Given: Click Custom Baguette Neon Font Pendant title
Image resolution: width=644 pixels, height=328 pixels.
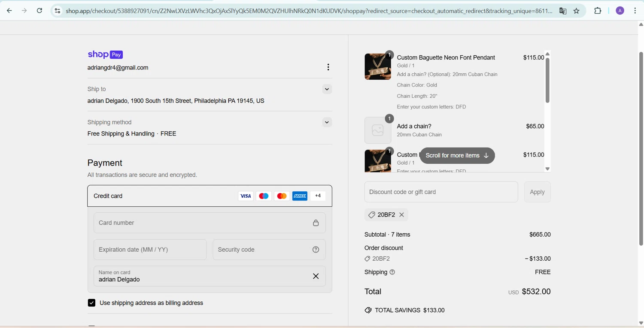Looking at the screenshot, I should point(446,57).
